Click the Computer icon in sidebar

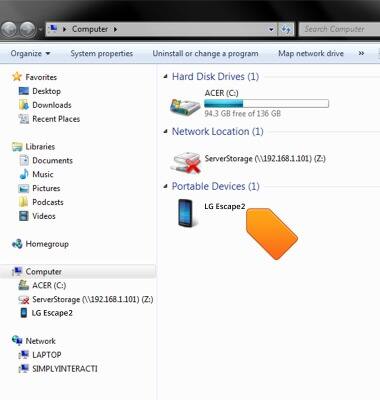[17, 272]
